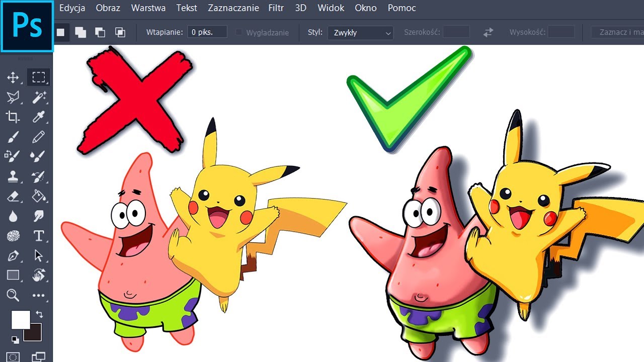This screenshot has height=362, width=644.
Task: Click the Zaznacz i maskuj button
Action: (x=617, y=33)
